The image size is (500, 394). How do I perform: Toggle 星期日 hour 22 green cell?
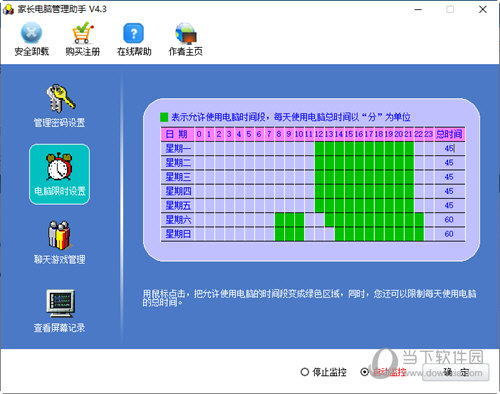pyautogui.click(x=419, y=234)
